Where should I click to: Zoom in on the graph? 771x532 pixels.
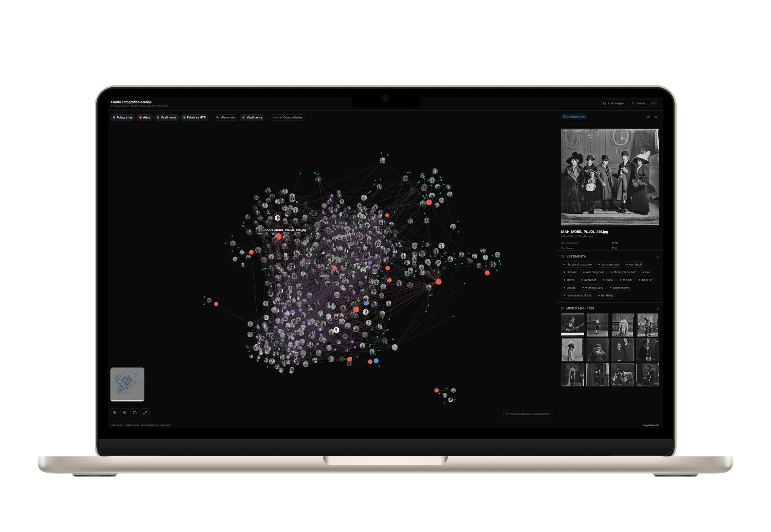(114, 413)
